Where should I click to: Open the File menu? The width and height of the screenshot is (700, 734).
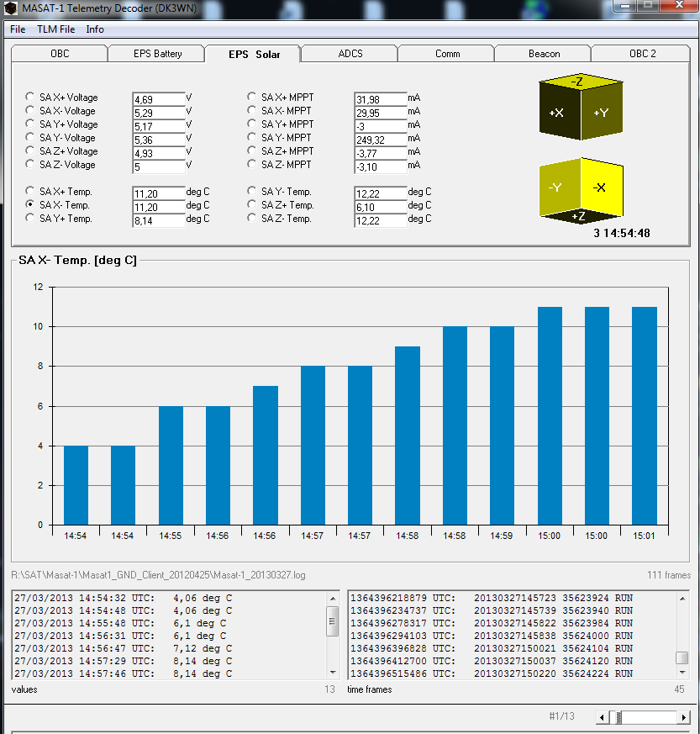[x=18, y=29]
